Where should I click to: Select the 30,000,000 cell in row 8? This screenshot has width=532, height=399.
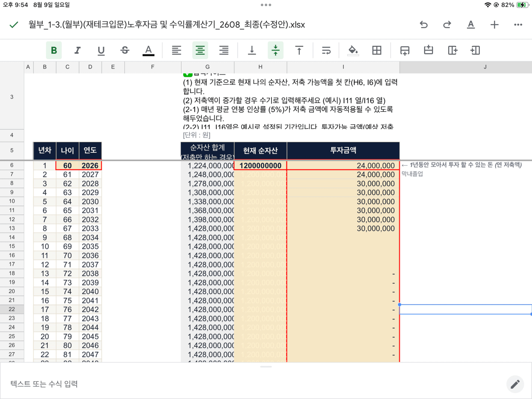click(x=343, y=184)
